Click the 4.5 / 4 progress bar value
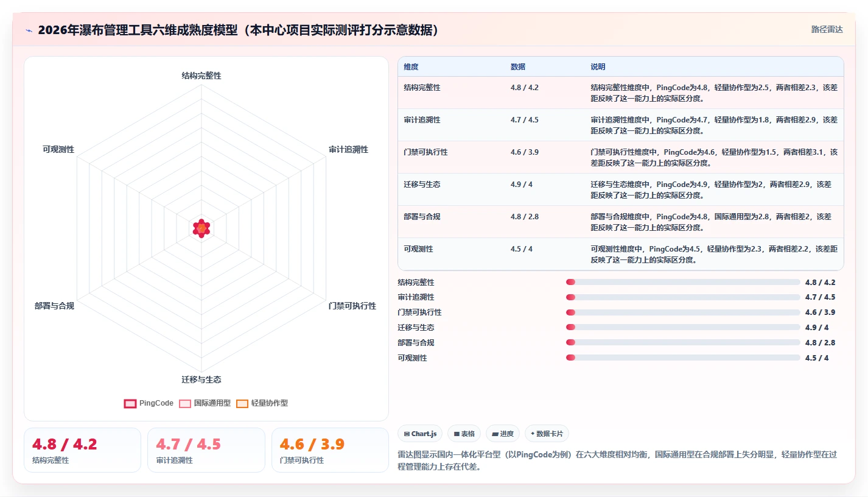 [817, 358]
